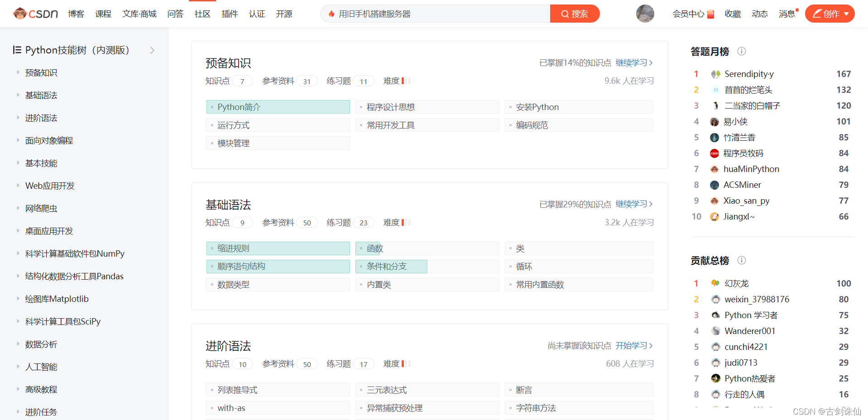Expand 预备知识 in the sidebar tree

[x=18, y=72]
